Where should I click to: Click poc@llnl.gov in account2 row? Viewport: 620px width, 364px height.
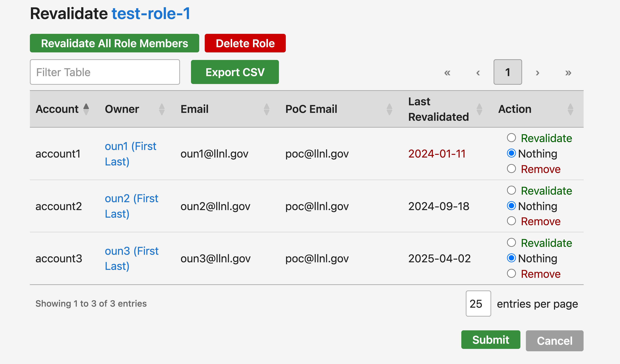point(317,206)
